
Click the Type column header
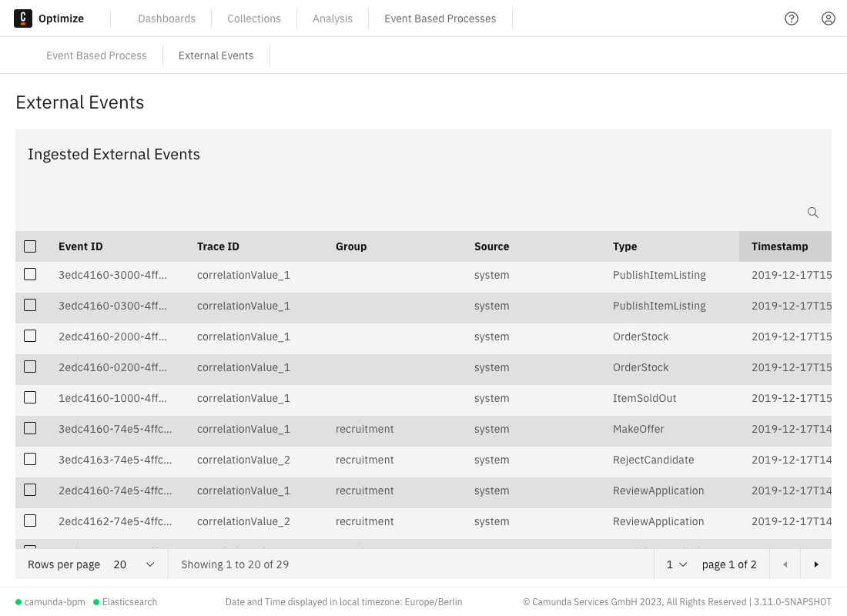[x=624, y=246]
